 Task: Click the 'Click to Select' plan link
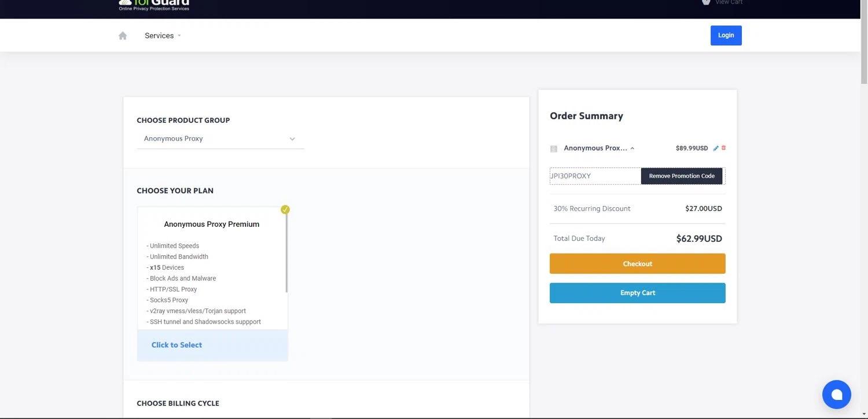coord(176,345)
